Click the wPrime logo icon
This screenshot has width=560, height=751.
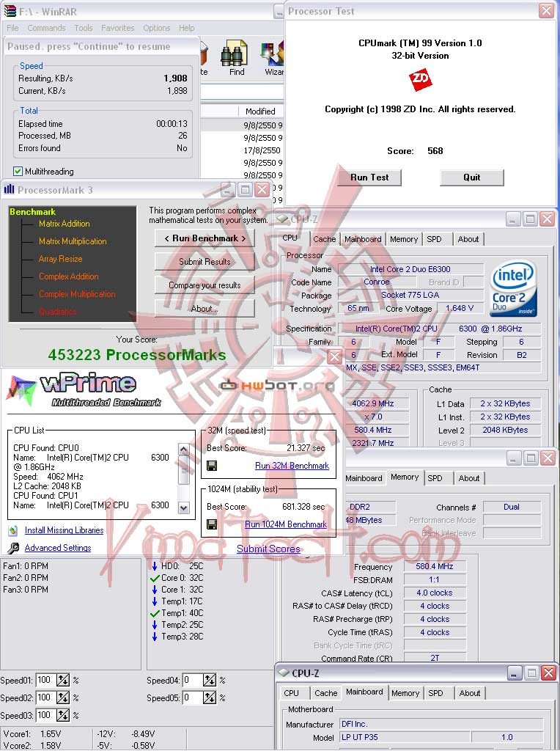pos(21,392)
